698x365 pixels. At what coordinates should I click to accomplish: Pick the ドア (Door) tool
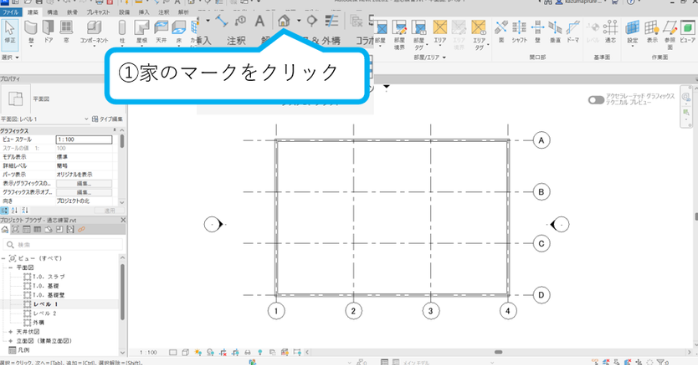48,31
